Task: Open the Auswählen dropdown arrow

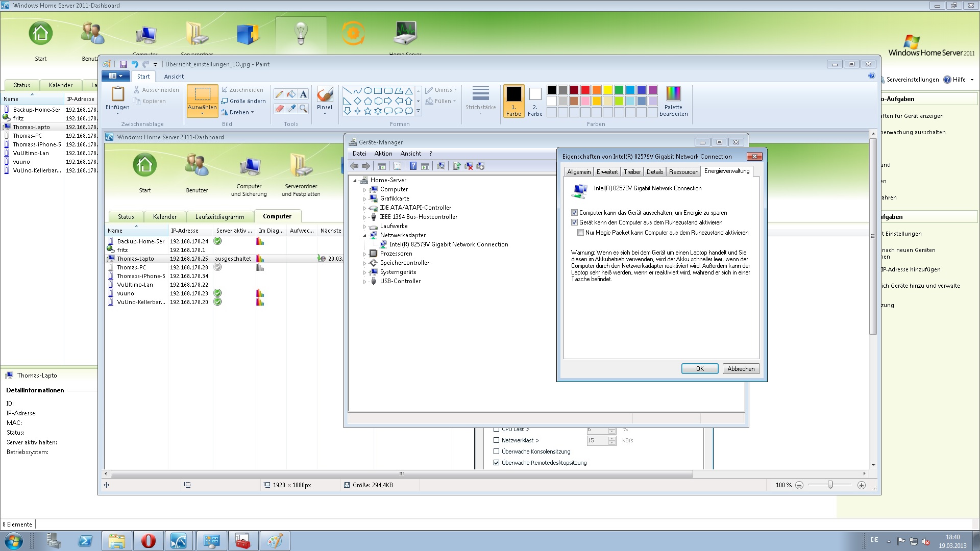Action: (202, 114)
